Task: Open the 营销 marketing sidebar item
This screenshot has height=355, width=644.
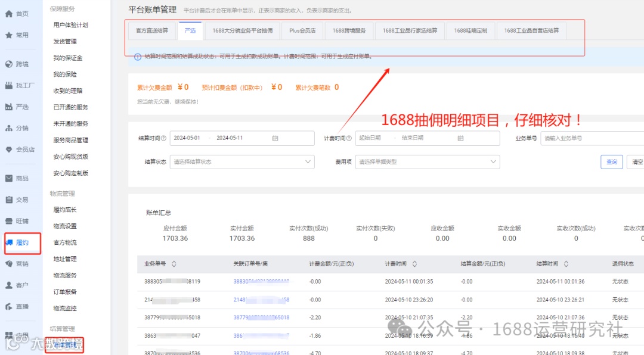Action: pos(17,264)
